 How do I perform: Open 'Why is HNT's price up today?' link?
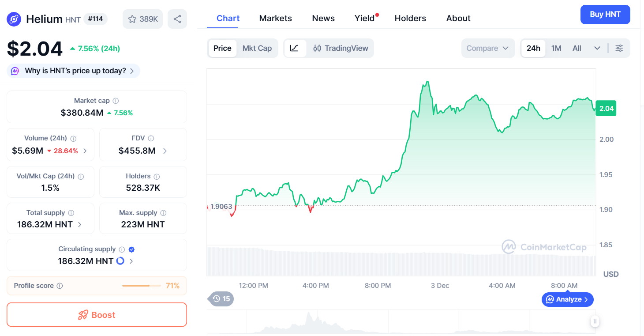(73, 71)
